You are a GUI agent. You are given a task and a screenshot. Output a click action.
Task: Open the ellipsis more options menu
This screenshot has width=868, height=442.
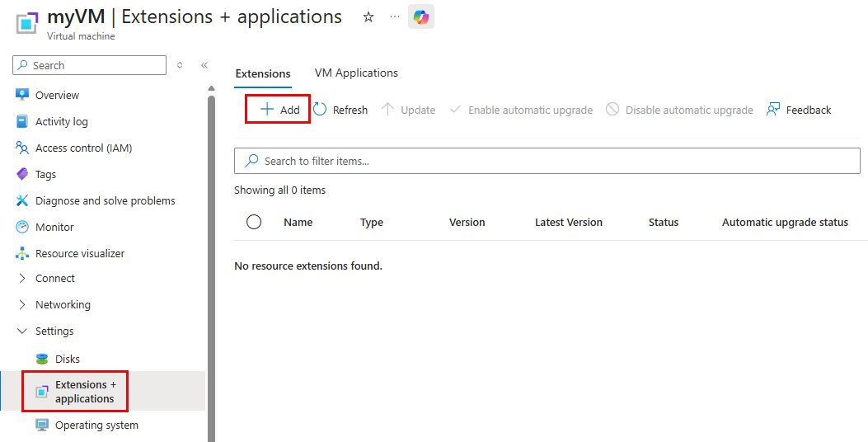pos(394,16)
